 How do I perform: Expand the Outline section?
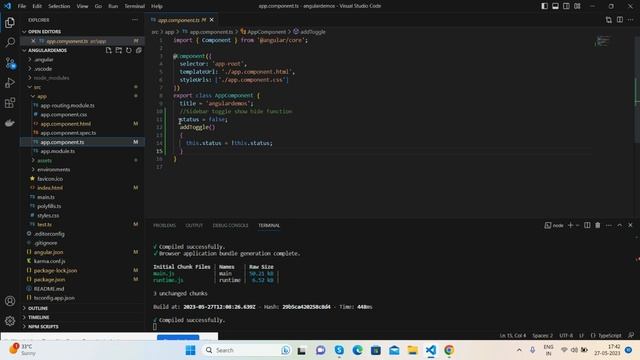38,308
